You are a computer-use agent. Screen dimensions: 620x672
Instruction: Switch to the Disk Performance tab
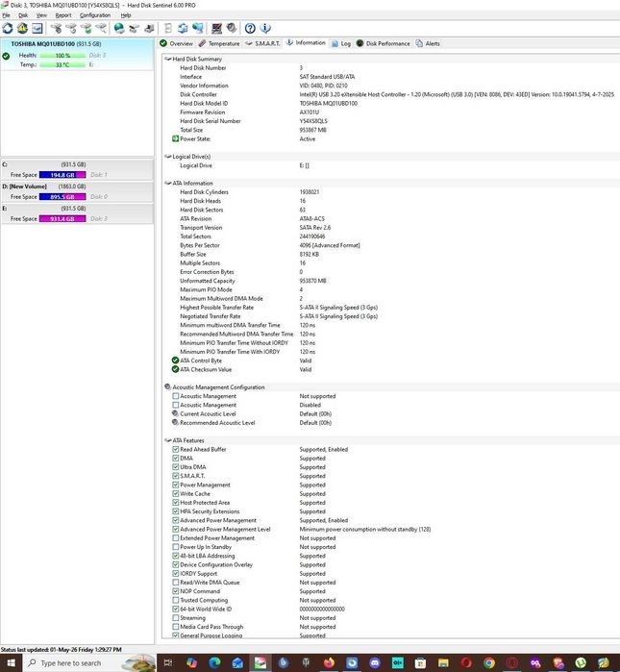coord(384,43)
